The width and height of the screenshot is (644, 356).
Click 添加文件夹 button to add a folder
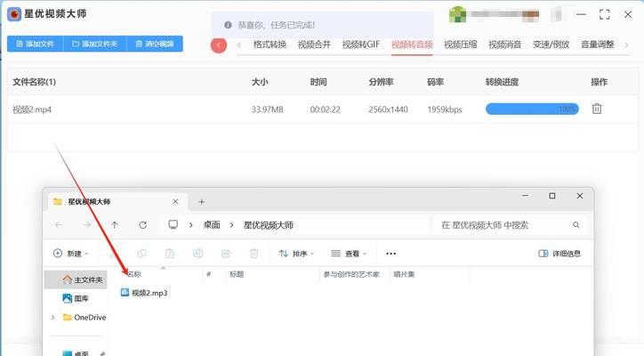pyautogui.click(x=95, y=44)
